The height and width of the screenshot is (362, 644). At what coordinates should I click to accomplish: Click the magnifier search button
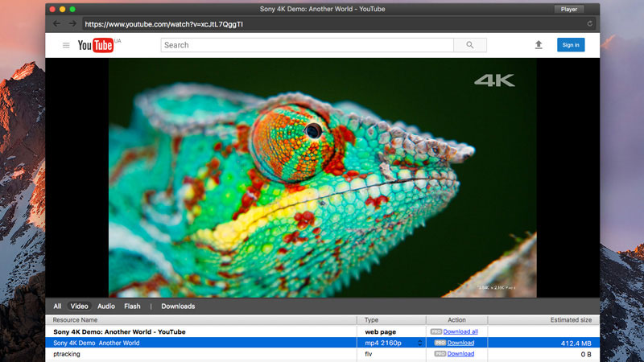(470, 45)
